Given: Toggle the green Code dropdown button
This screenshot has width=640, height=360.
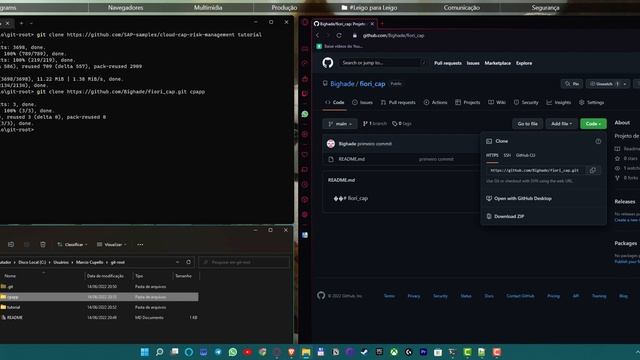Looking at the screenshot, I should (x=593, y=124).
